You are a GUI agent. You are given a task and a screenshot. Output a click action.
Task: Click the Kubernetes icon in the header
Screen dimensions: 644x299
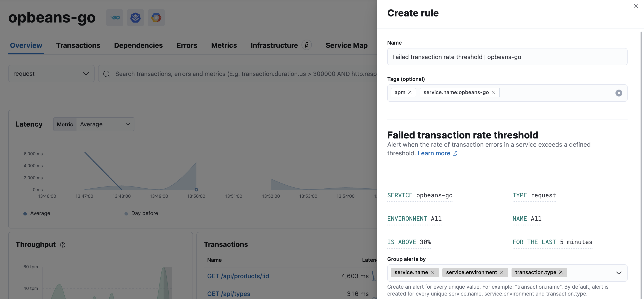tap(135, 18)
